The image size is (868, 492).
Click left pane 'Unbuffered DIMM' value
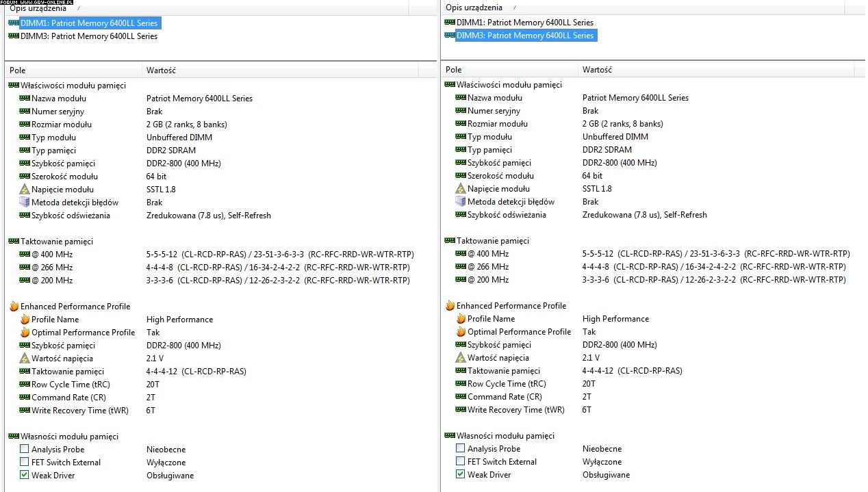point(179,137)
